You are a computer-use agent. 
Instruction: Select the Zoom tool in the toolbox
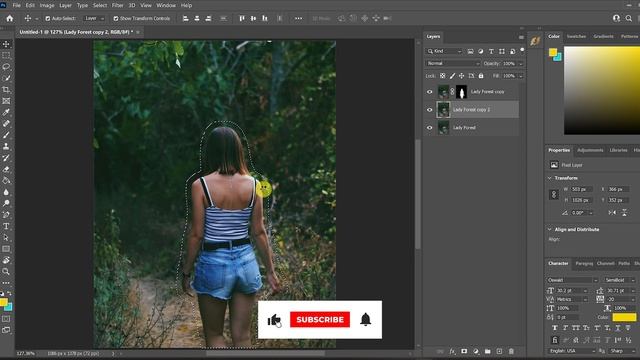tap(6, 271)
